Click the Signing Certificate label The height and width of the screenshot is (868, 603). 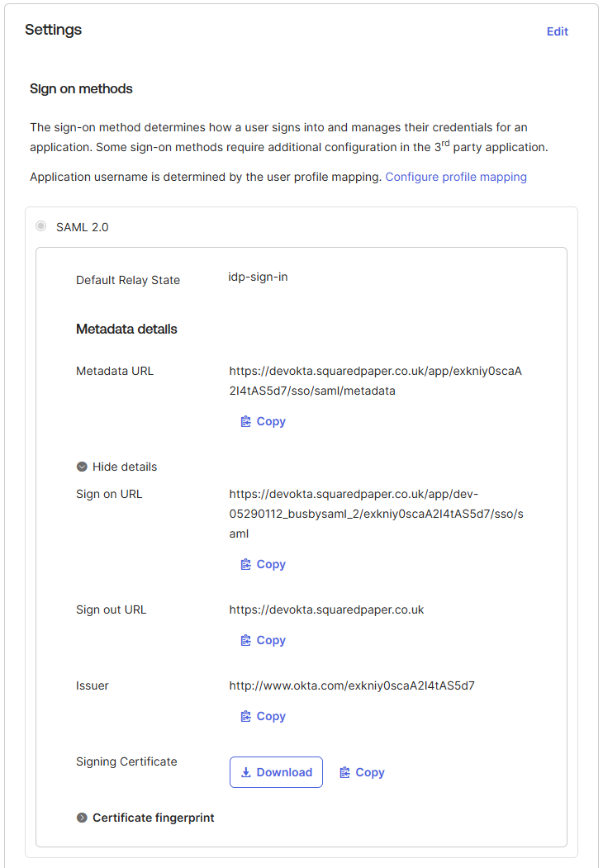point(126,761)
